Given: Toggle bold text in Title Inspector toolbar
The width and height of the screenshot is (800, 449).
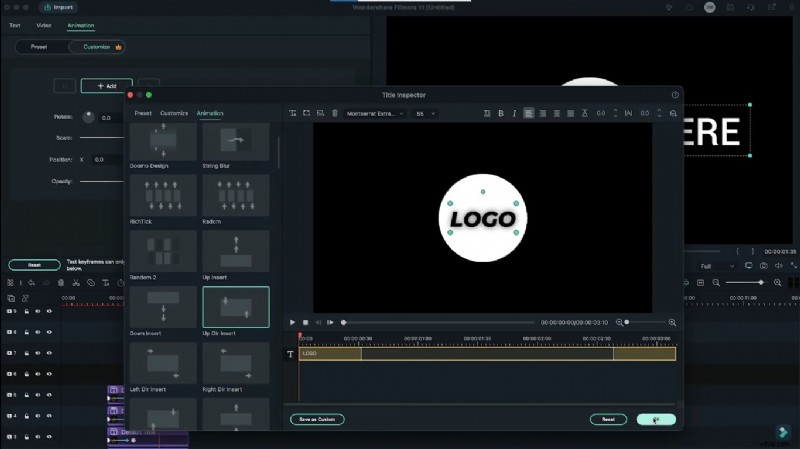Looking at the screenshot, I should 501,113.
